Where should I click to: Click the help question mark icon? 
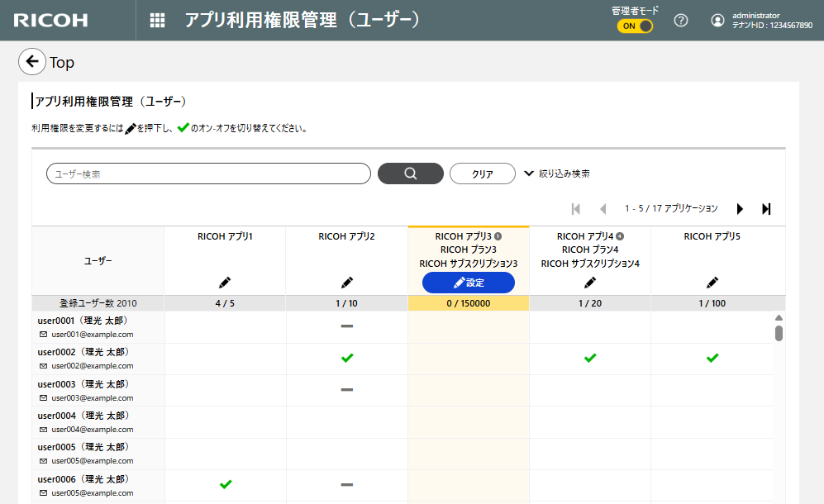tap(681, 21)
